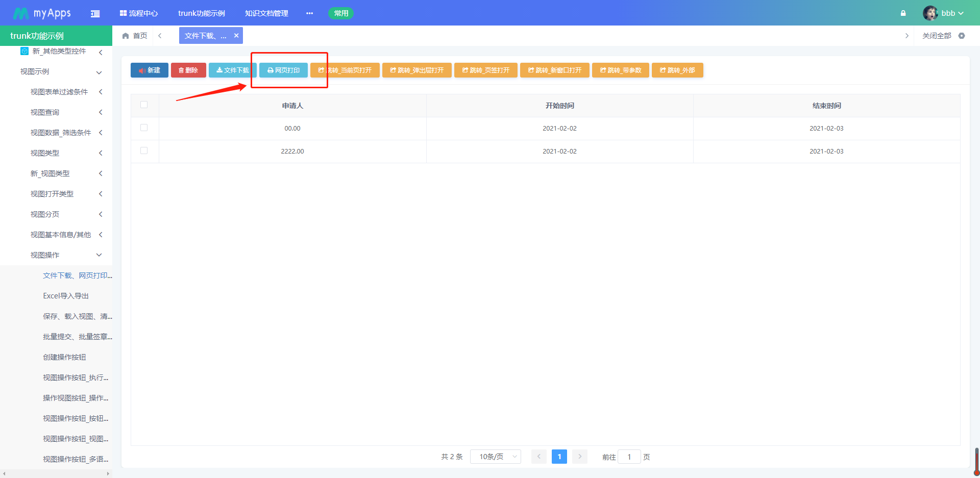This screenshot has width=980, height=478.
Task: Check the row with applicant 00.00
Action: point(144,128)
